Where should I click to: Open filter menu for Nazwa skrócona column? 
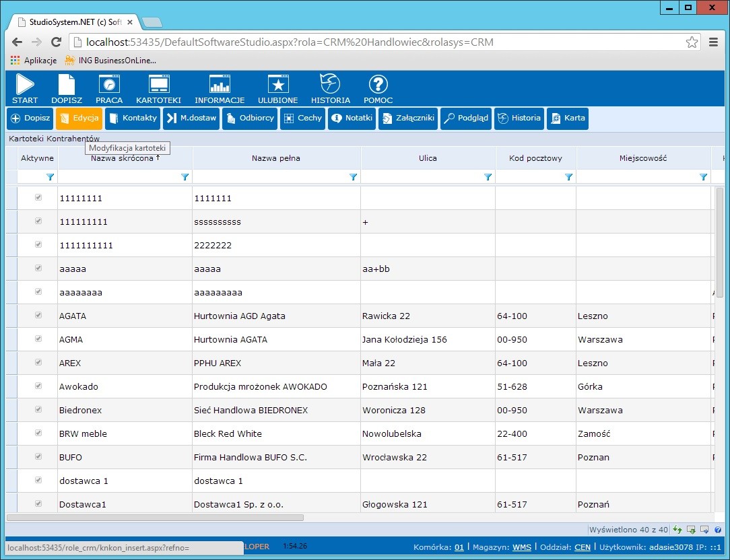click(x=185, y=177)
